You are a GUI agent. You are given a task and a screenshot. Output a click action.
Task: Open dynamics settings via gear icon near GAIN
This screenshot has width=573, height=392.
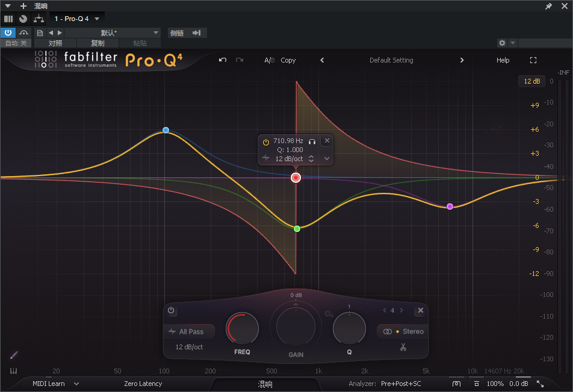329,313
